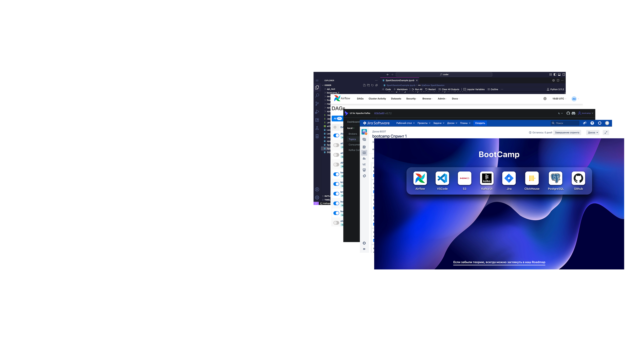Viewport: 644px width, 340px height.
Task: Click 'Завершение спринта' button in Jira
Action: [x=567, y=133]
